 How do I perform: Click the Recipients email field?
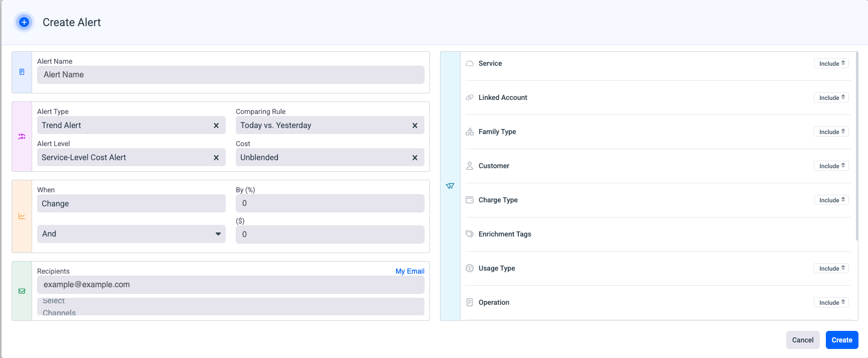click(x=231, y=285)
